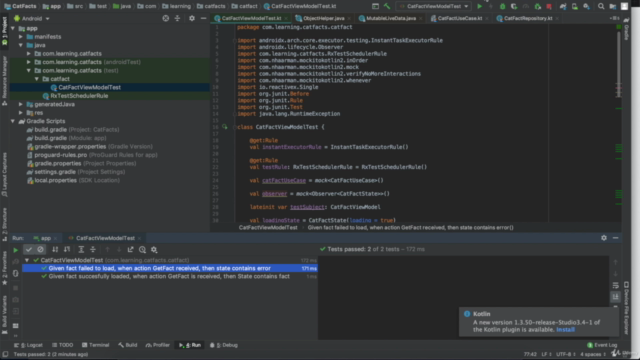Click Attach Debugger to Android Process icon
The width and height of the screenshot is (640, 360).
[x=538, y=6]
